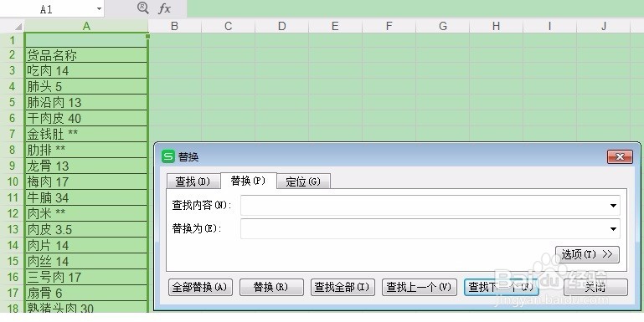Click into the 替换为 input field
Viewport: 644px width, 322px height.
(430, 229)
